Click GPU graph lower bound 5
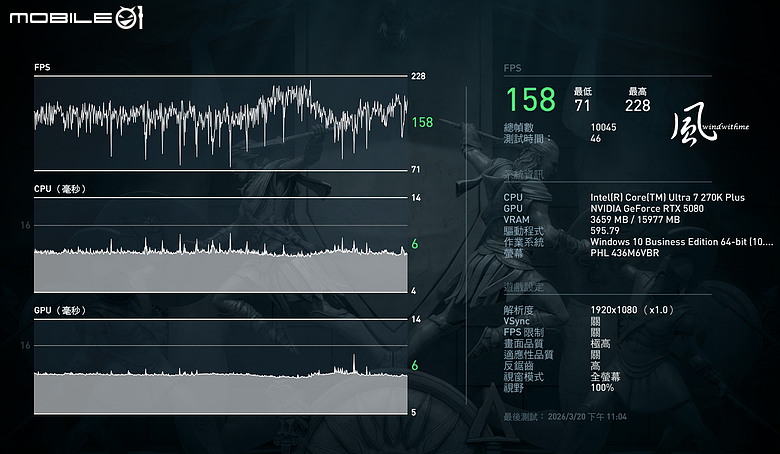This screenshot has width=780, height=454. (413, 412)
